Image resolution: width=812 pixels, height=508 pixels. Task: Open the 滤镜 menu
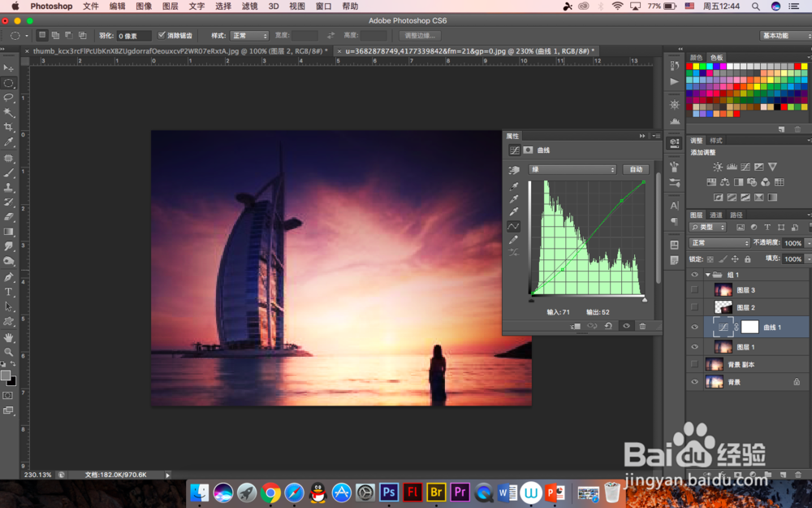(249, 7)
